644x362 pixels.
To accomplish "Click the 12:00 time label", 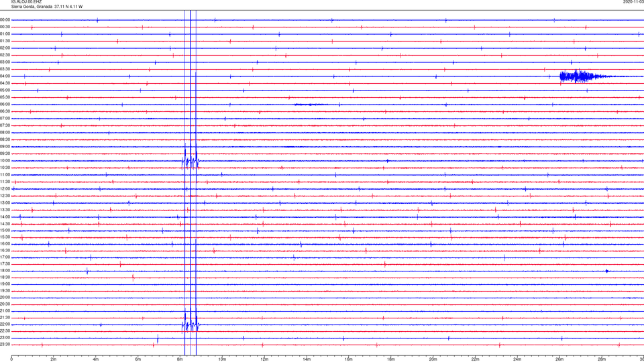I will pos(5,189).
